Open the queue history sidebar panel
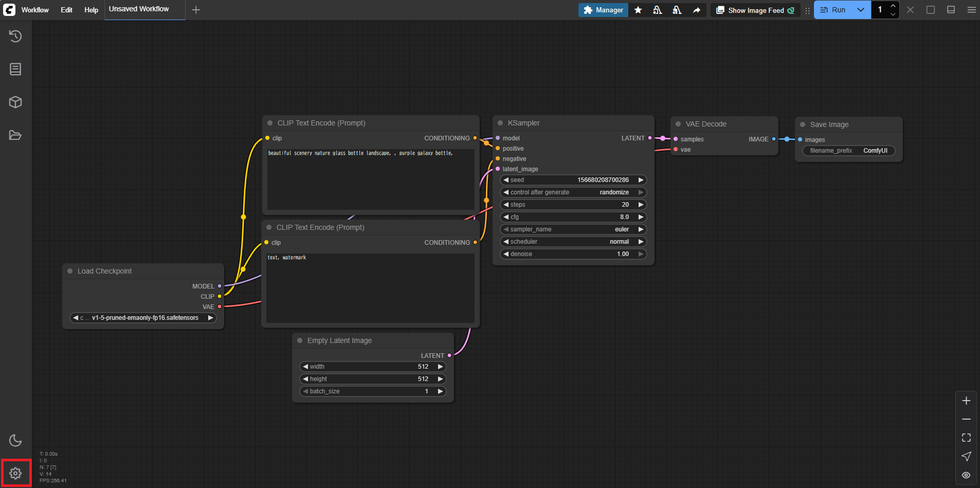The image size is (980, 488). pyautogui.click(x=15, y=37)
